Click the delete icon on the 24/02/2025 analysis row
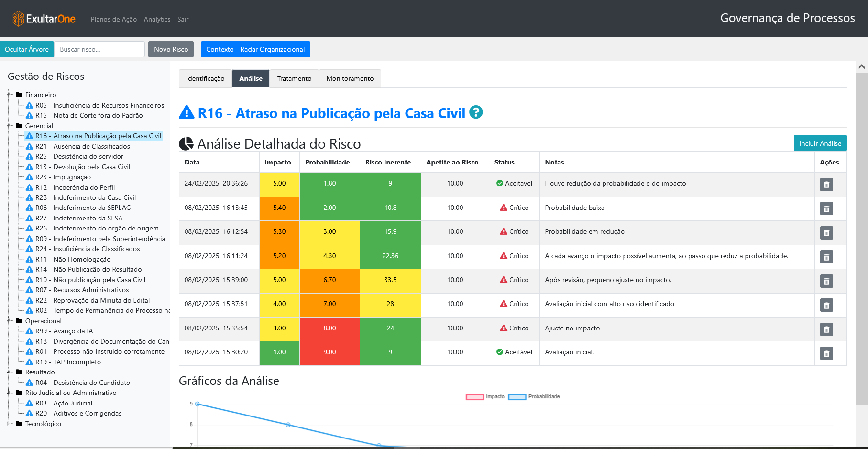The width and height of the screenshot is (868, 449). pos(826,185)
